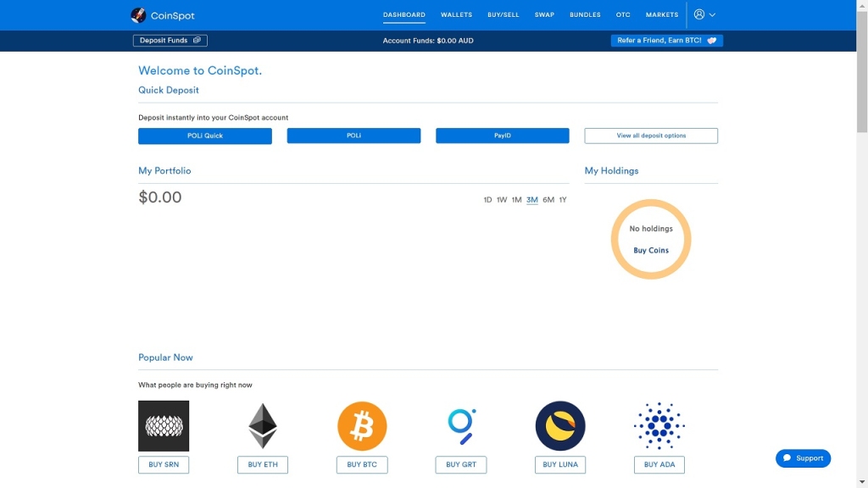Click the Ethereum diamond coin logo

(x=263, y=426)
